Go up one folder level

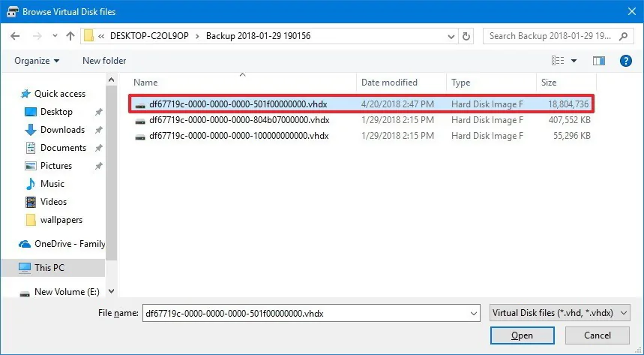70,36
